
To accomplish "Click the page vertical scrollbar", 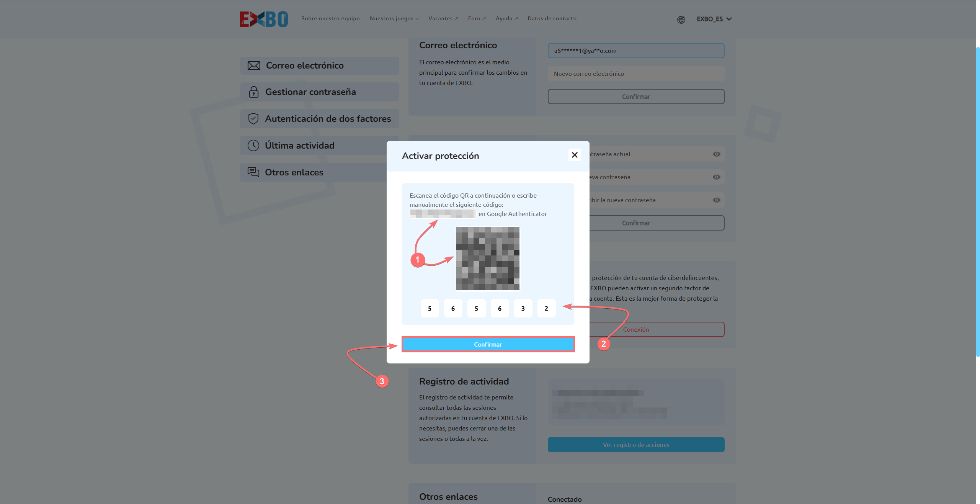I will [978, 202].
